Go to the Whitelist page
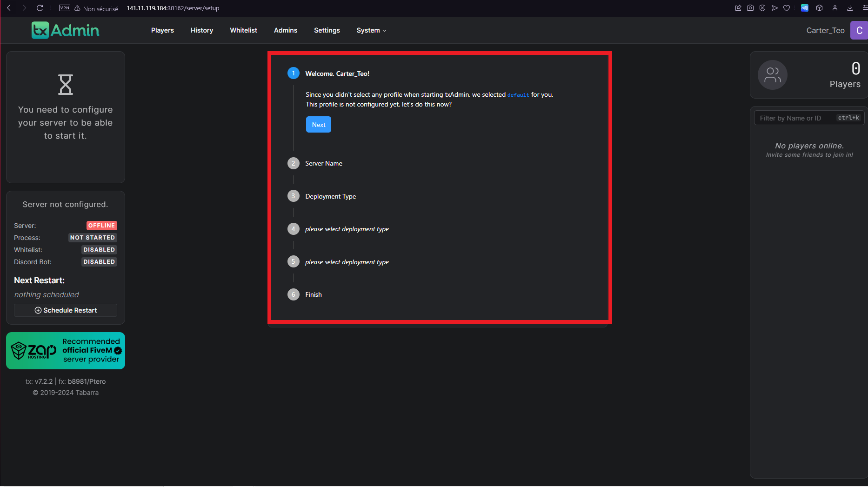 243,30
